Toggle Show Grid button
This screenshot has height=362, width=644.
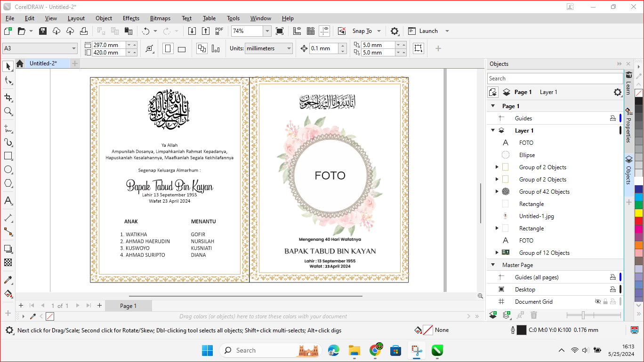311,31
